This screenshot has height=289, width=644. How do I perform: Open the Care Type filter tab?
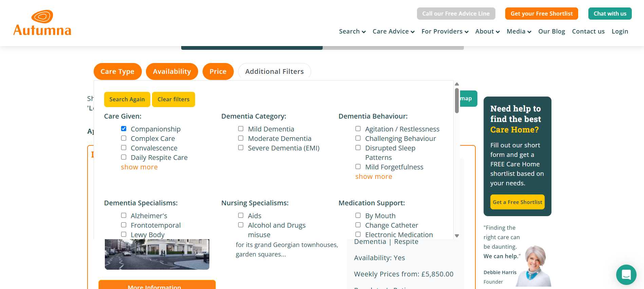pyautogui.click(x=117, y=71)
